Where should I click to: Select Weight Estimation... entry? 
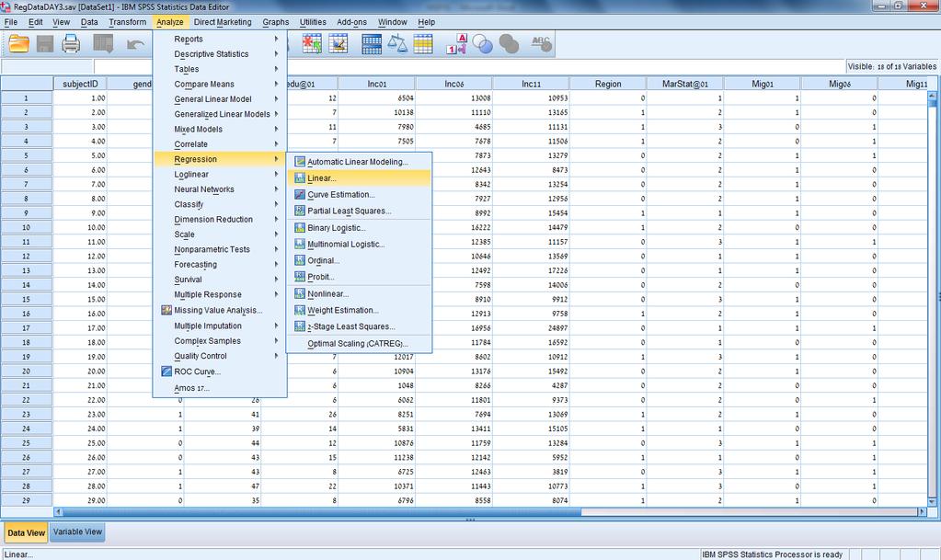point(359,310)
